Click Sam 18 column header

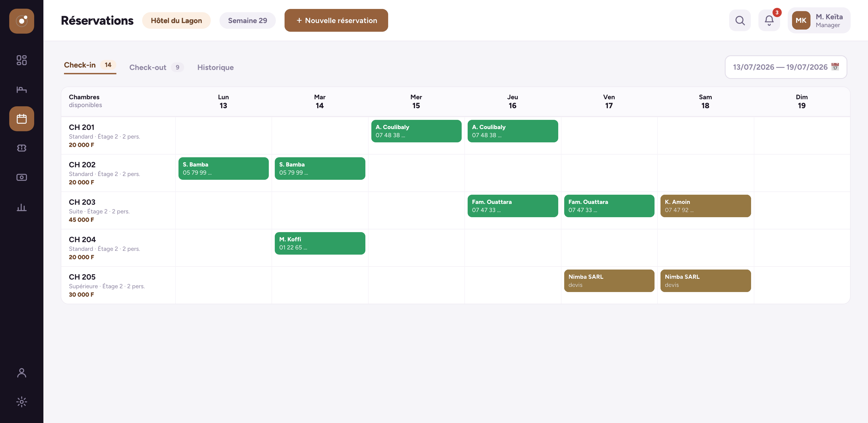705,101
